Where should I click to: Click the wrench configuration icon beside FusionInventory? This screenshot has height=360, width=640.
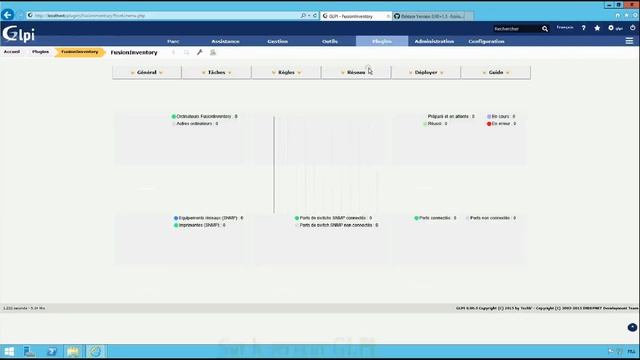point(200,52)
